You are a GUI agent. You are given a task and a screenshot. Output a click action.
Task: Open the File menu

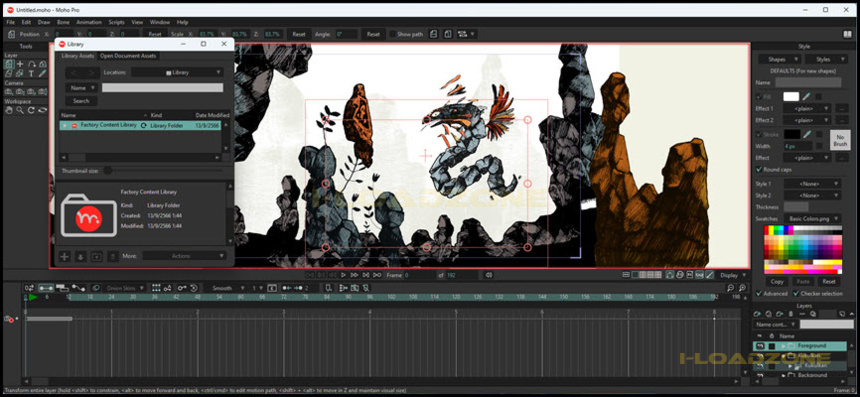(10, 22)
